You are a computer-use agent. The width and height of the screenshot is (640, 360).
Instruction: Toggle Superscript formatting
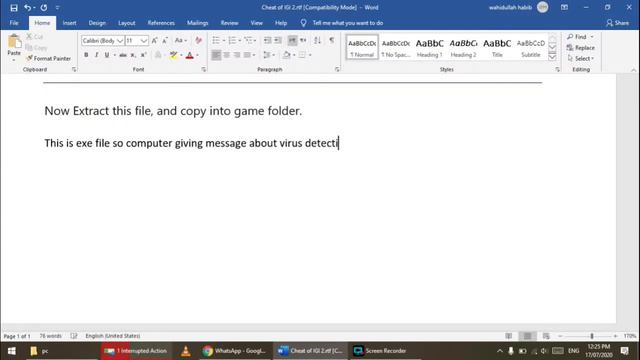click(143, 55)
